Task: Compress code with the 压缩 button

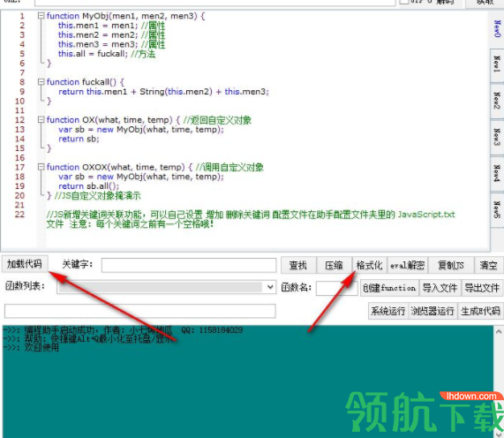Action: point(334,265)
